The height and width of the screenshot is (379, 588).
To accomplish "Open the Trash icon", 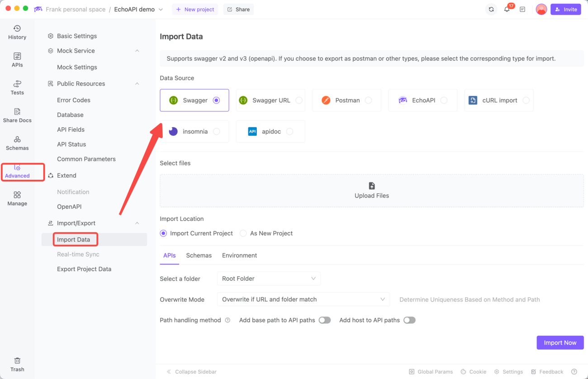I will pos(17,364).
